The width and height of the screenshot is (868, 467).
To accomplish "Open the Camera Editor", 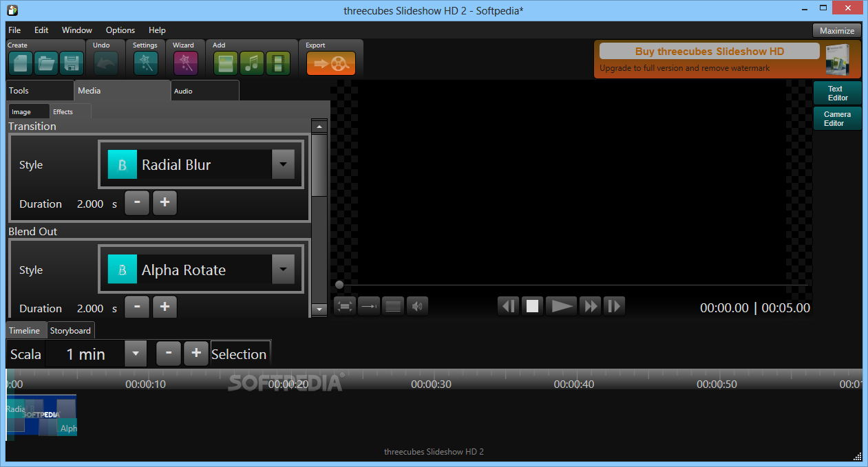I will pyautogui.click(x=838, y=118).
